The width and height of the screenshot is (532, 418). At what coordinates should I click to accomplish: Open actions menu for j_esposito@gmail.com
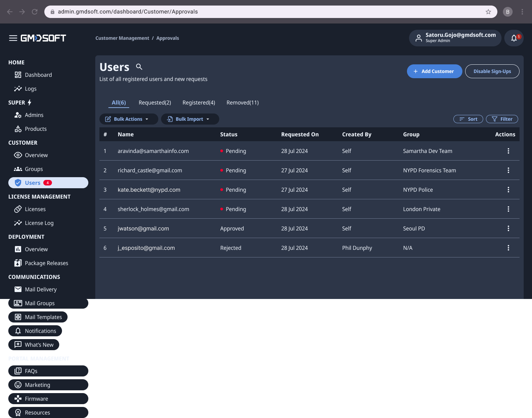[x=508, y=248]
